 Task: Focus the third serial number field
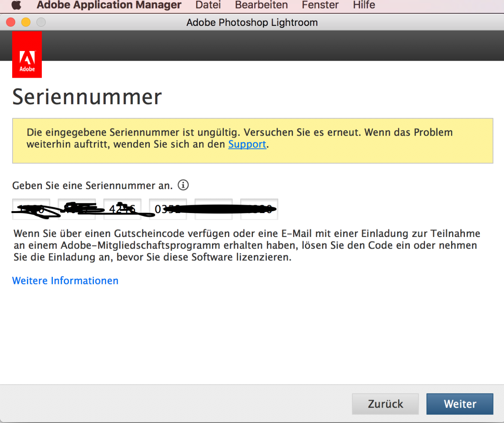(122, 209)
